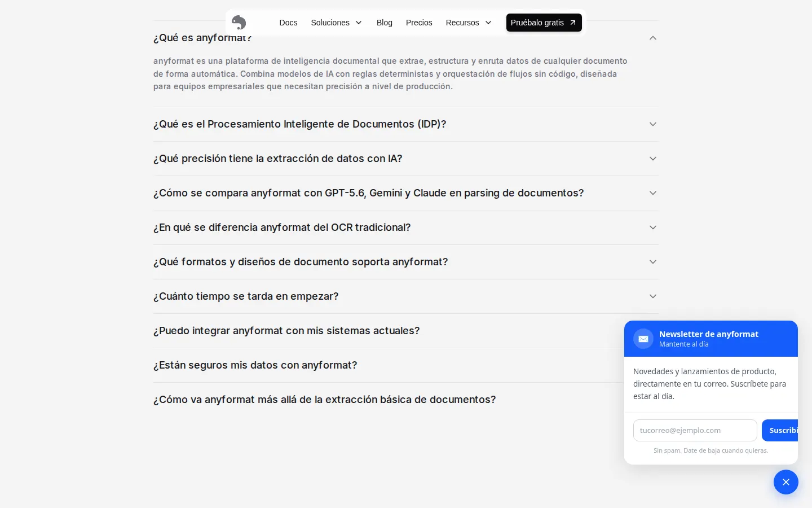Screen dimensions: 812x508
Task: Close the newsletter widget with blue X button
Action: point(786,482)
